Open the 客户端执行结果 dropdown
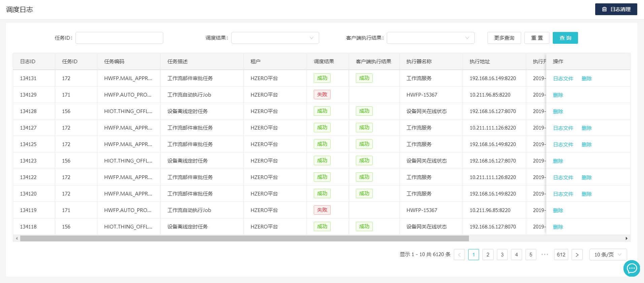The image size is (644, 283). (x=431, y=38)
